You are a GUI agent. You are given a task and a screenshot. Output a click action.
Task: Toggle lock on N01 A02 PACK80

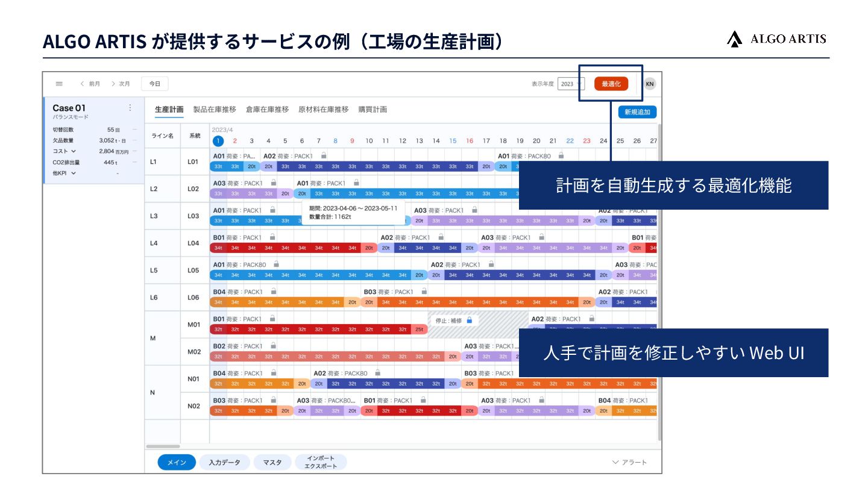[377, 373]
